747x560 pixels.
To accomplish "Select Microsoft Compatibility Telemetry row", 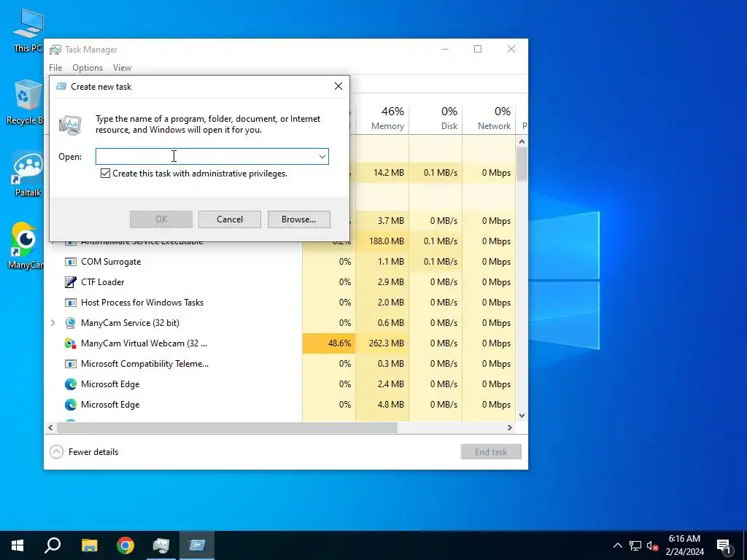I will click(281, 365).
